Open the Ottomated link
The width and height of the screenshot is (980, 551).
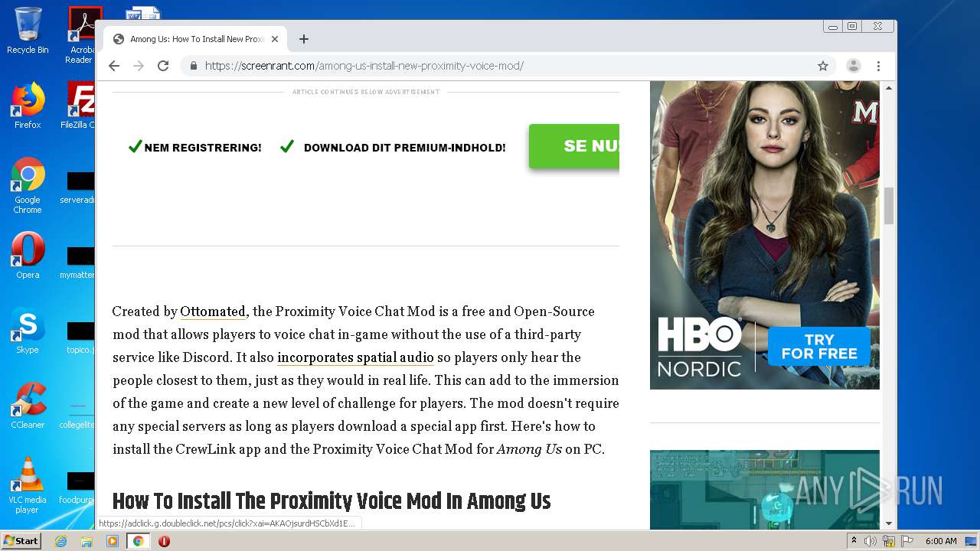(213, 311)
